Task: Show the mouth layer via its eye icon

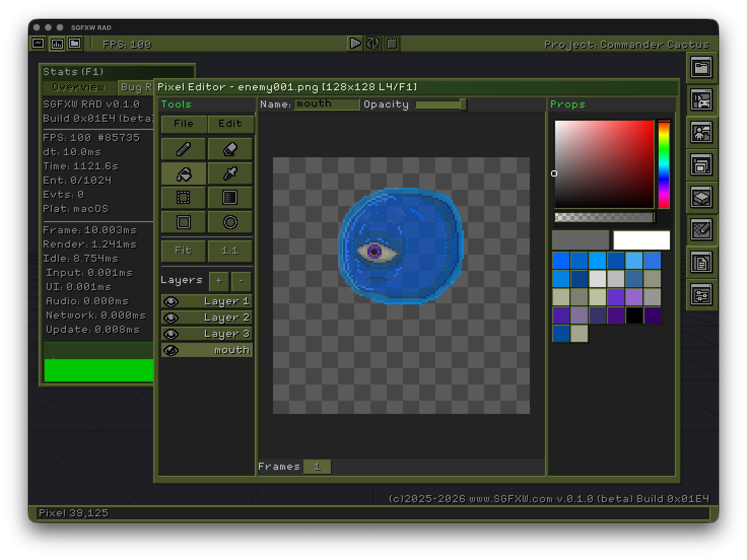Action: click(x=172, y=351)
